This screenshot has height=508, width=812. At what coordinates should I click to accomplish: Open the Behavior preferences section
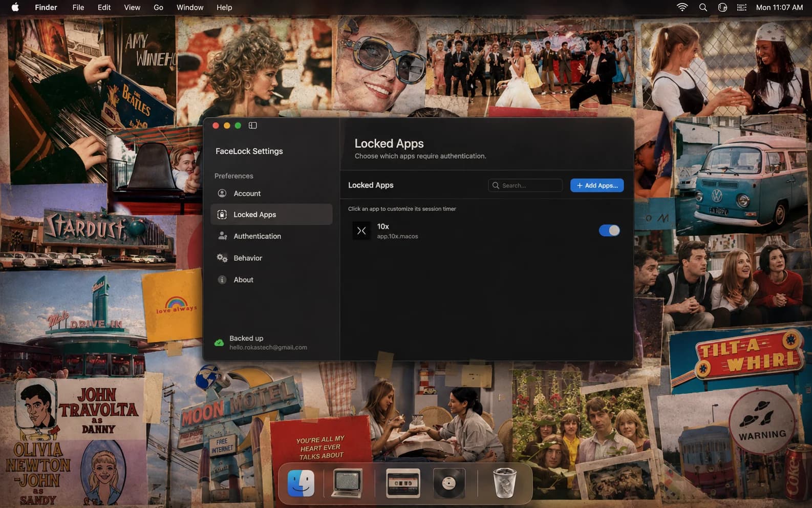tap(271, 258)
